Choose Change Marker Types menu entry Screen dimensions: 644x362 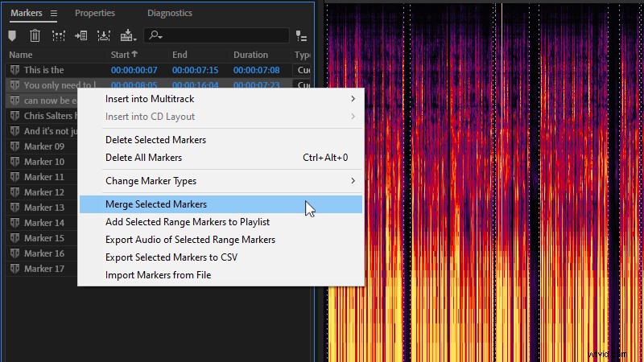pyautogui.click(x=221, y=181)
